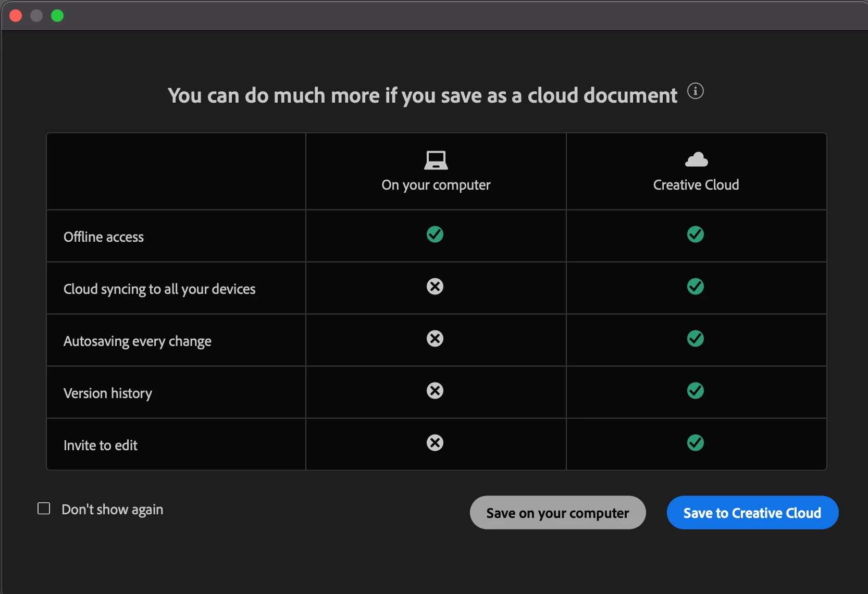Click the laptop icon above On your computer

[x=436, y=160]
